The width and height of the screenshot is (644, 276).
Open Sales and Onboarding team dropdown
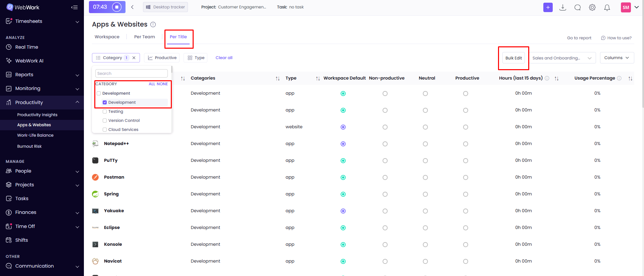point(562,58)
